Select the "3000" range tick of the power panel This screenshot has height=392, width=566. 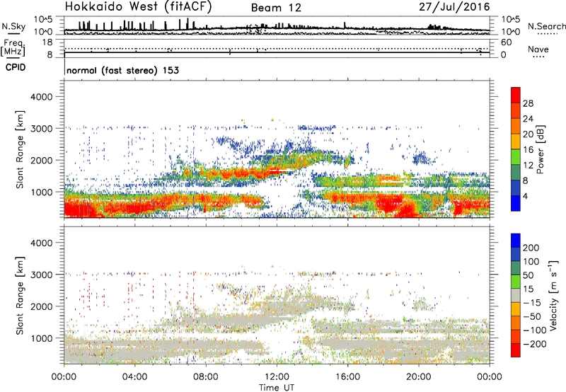coord(41,129)
